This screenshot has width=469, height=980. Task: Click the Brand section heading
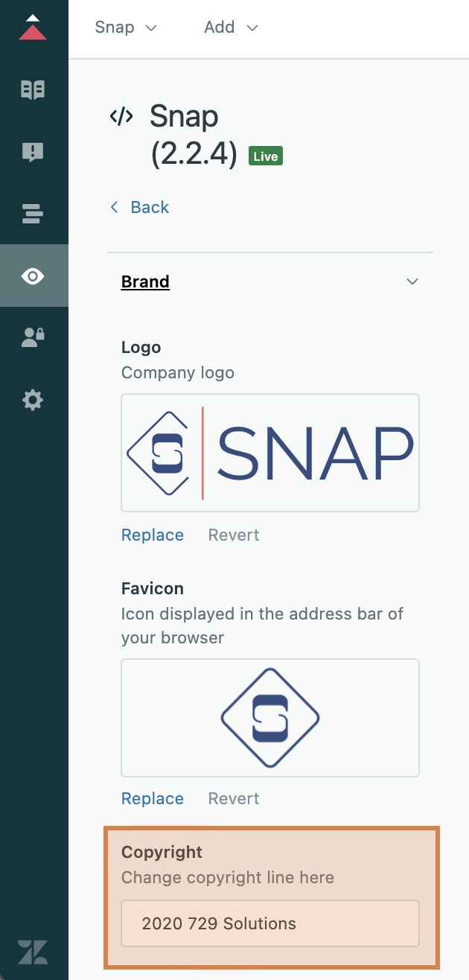[145, 281]
